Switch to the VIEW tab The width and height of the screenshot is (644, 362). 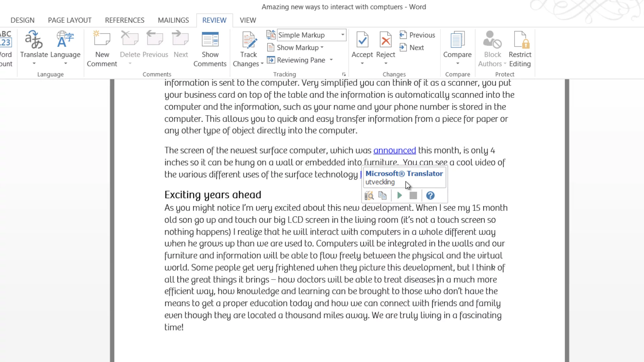(248, 20)
